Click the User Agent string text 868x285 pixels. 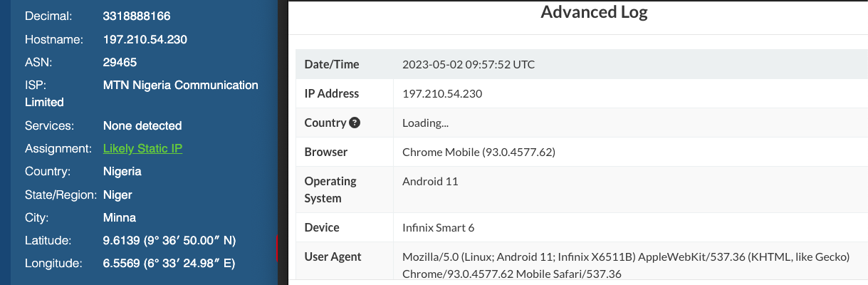[x=626, y=265]
